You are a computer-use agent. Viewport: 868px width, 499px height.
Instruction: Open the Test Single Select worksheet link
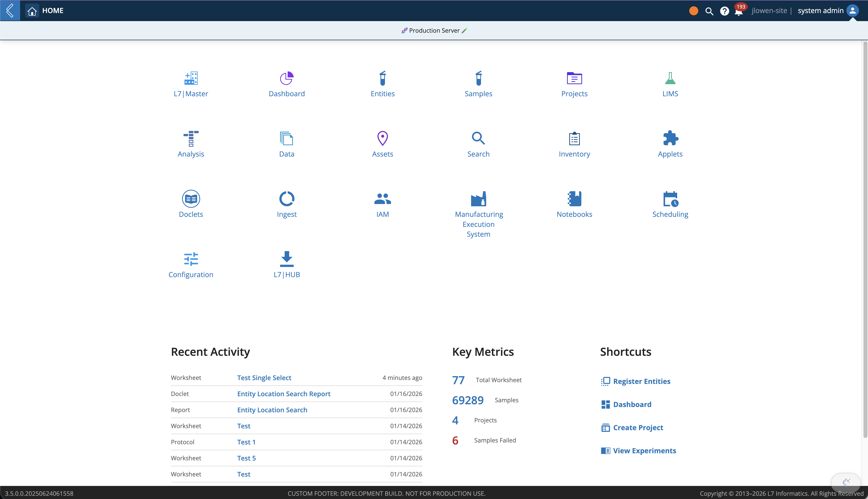264,378
